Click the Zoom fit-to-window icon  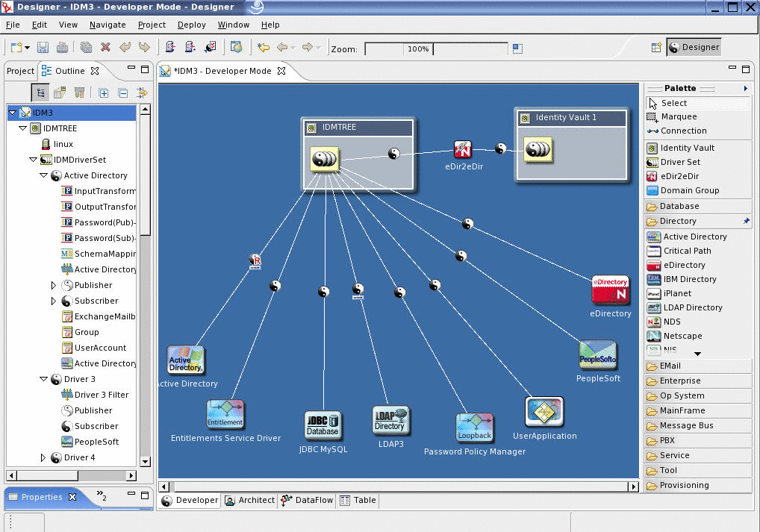[x=517, y=48]
